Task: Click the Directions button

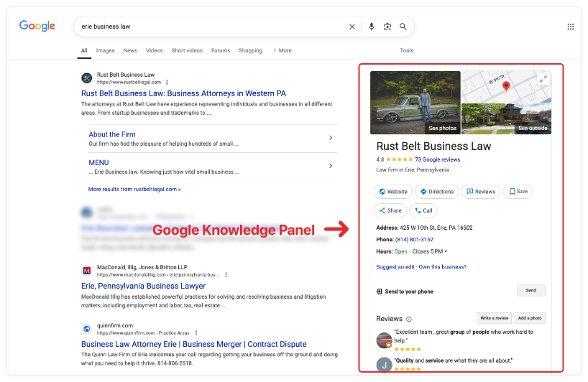Action: click(437, 192)
